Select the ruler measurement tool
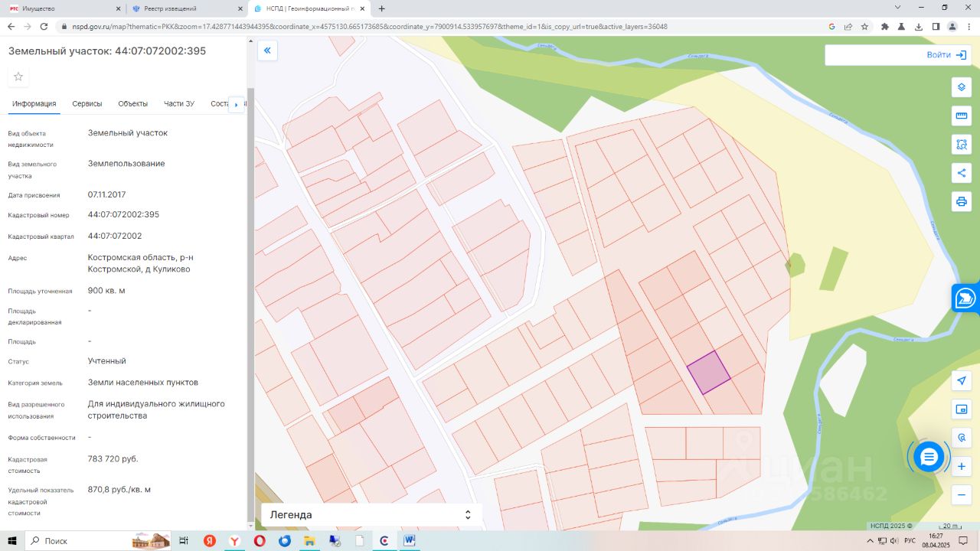The image size is (980, 551). pyautogui.click(x=962, y=116)
